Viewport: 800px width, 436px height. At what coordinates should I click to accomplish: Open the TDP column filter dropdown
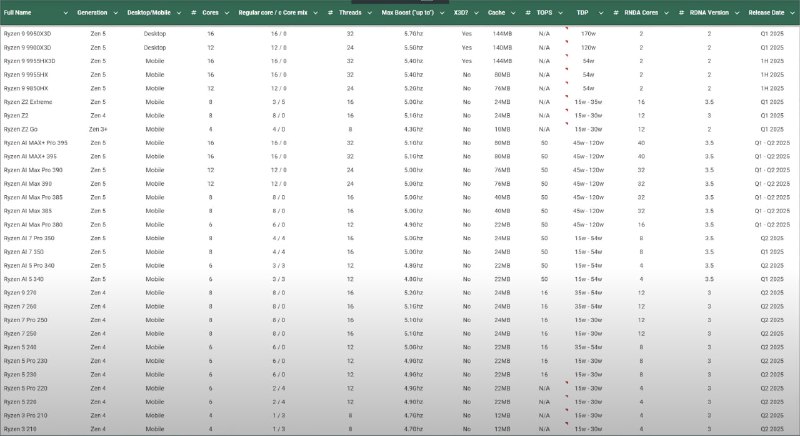coord(601,13)
